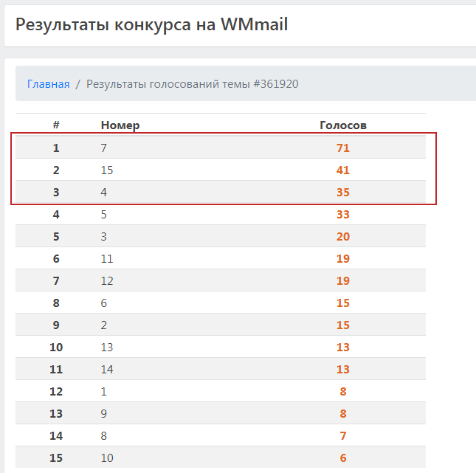Click vote count 35 in third row
This screenshot has width=476, height=473.
pos(342,193)
